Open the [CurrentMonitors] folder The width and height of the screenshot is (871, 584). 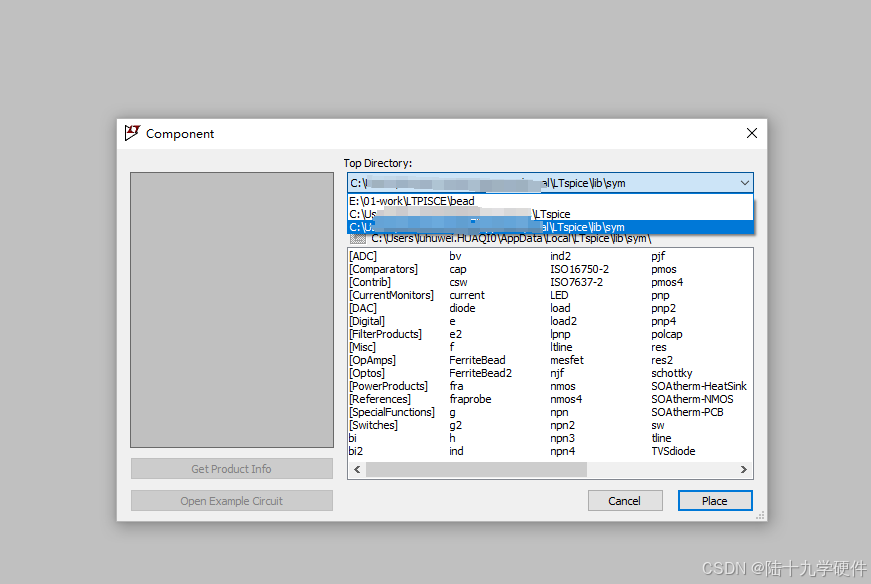391,295
